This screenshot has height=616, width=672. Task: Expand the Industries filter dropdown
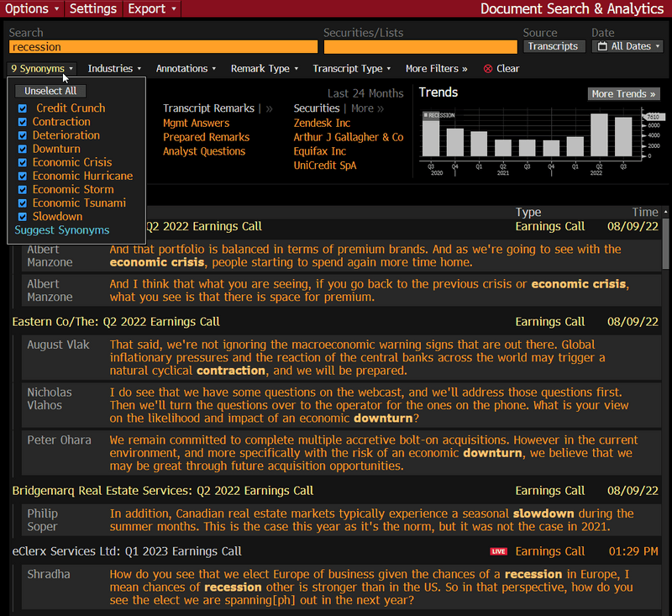[114, 69]
